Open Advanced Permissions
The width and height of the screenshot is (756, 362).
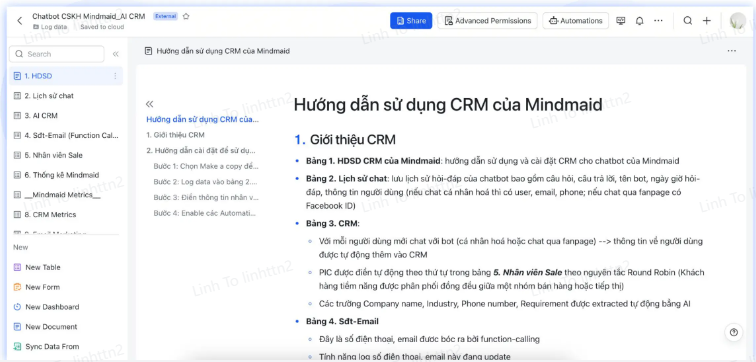(487, 21)
